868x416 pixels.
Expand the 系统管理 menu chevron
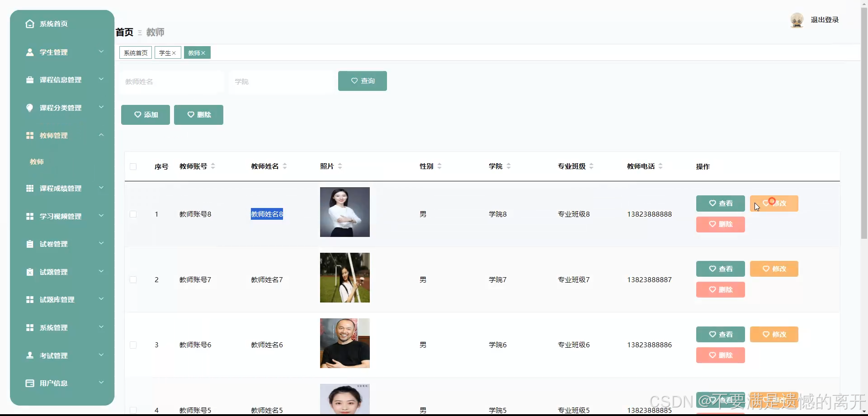(x=101, y=327)
